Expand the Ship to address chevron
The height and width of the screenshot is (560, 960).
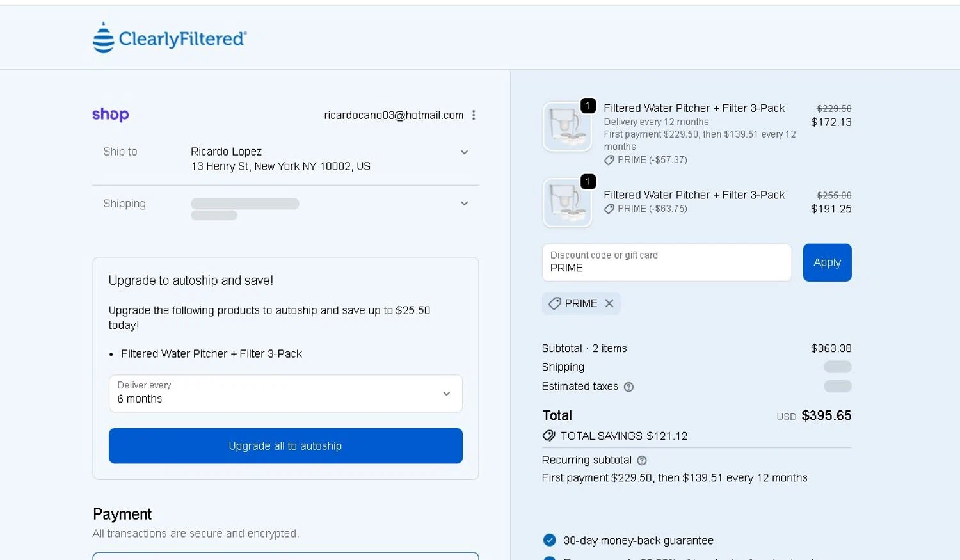(465, 152)
